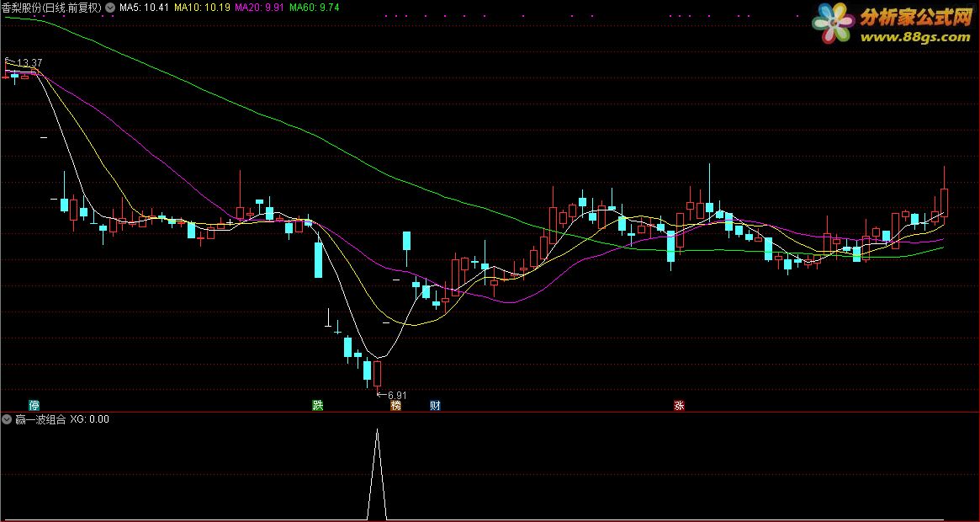Select the MA60: 9.74 label
The width and height of the screenshot is (980, 522).
[314, 8]
